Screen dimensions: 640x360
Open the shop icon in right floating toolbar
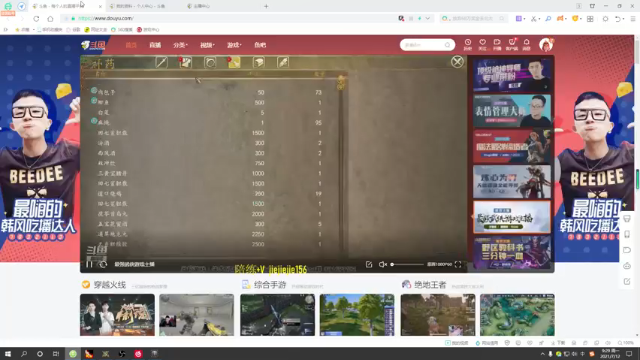click(x=627, y=219)
